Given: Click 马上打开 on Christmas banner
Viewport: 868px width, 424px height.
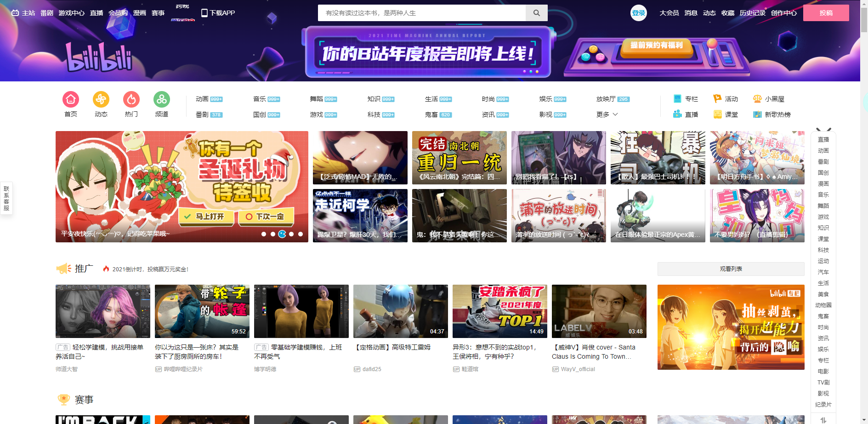Looking at the screenshot, I should (206, 217).
